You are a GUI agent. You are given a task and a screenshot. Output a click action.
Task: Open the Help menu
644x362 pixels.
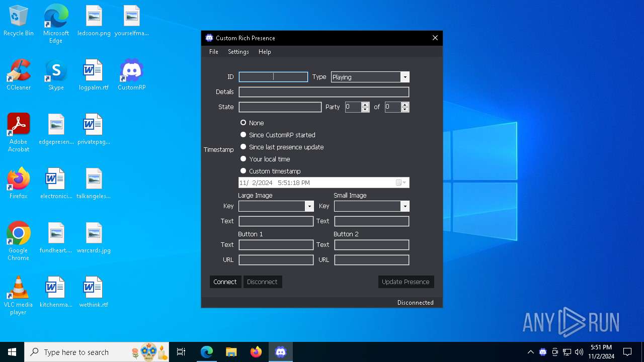(x=265, y=52)
